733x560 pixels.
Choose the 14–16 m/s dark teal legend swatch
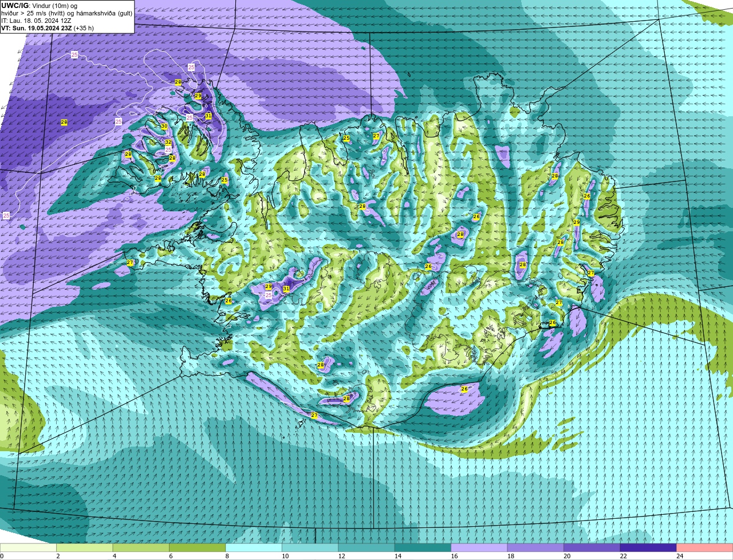point(423,548)
